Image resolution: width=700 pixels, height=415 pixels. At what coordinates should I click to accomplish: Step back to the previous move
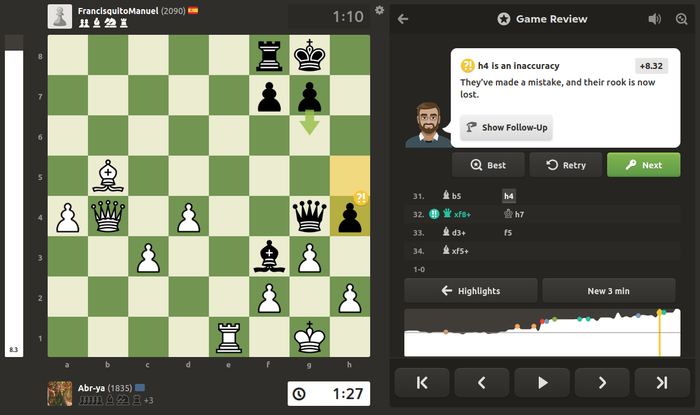pyautogui.click(x=482, y=382)
